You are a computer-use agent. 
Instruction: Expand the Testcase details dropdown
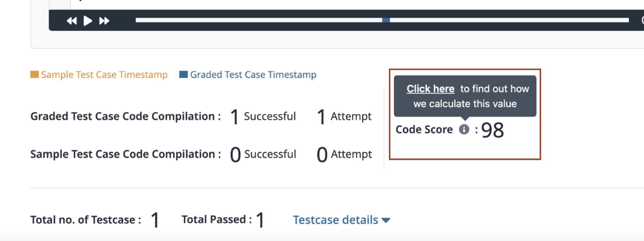pyautogui.click(x=342, y=220)
